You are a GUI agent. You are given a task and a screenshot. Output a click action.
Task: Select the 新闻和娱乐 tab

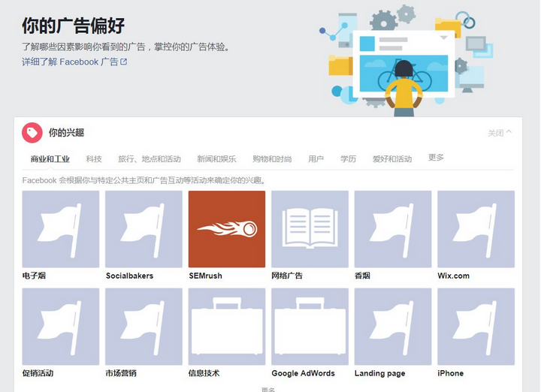[216, 159]
